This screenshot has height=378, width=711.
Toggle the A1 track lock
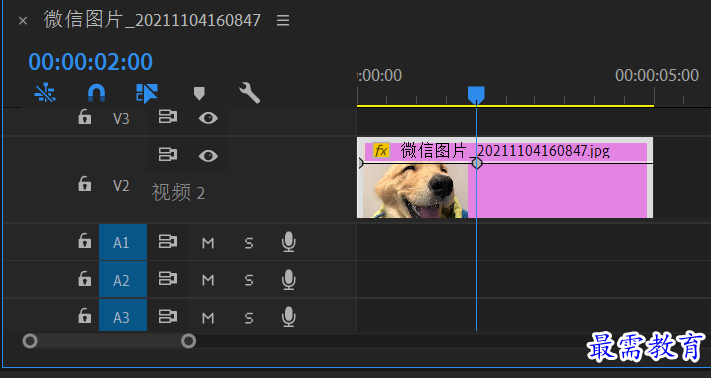(85, 241)
